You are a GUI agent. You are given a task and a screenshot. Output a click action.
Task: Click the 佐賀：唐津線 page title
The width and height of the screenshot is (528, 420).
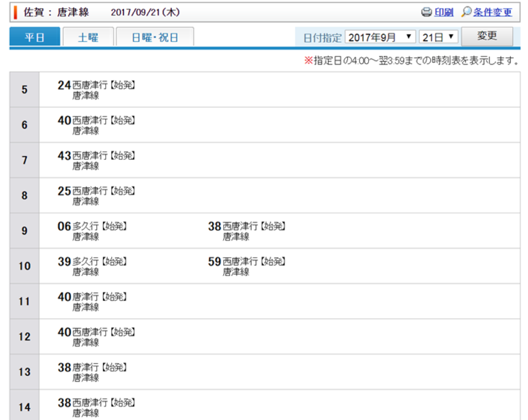56,12
